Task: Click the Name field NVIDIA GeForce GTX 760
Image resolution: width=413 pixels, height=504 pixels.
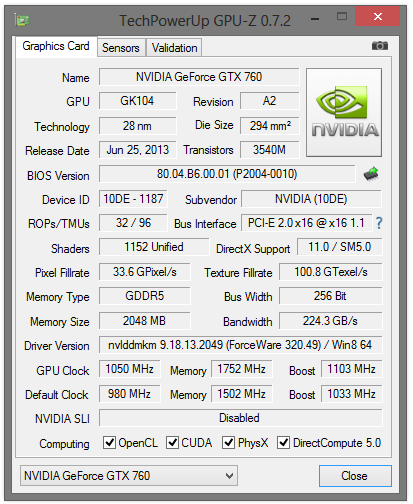Action: [x=199, y=77]
